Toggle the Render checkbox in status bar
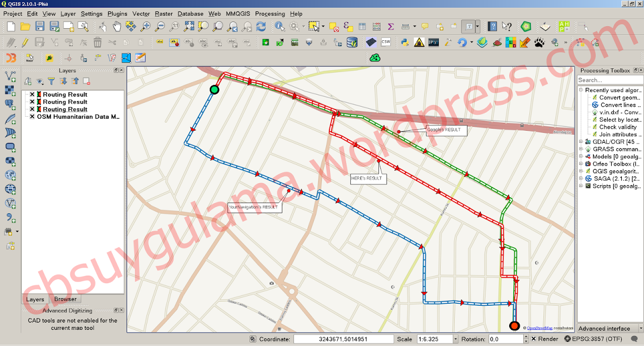Viewport: 644px width, 346px height. [x=534, y=339]
